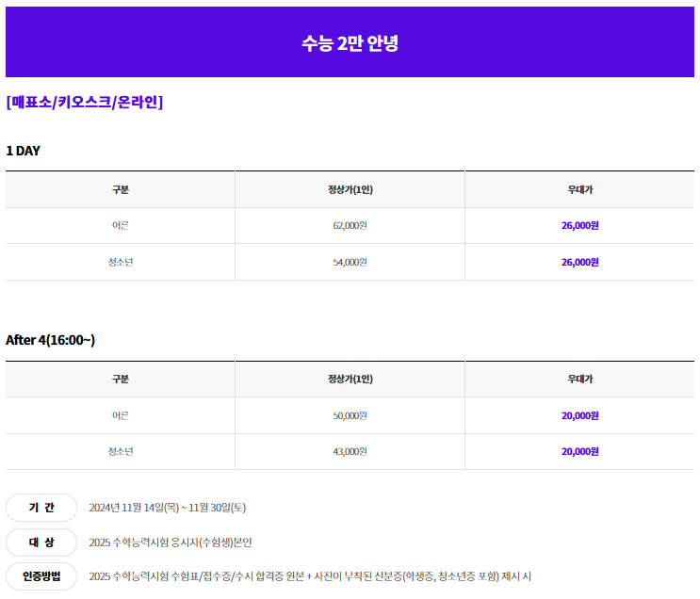Click 20,000원 discount price in After 4 어른 row
This screenshot has width=700, height=599.
tap(580, 415)
